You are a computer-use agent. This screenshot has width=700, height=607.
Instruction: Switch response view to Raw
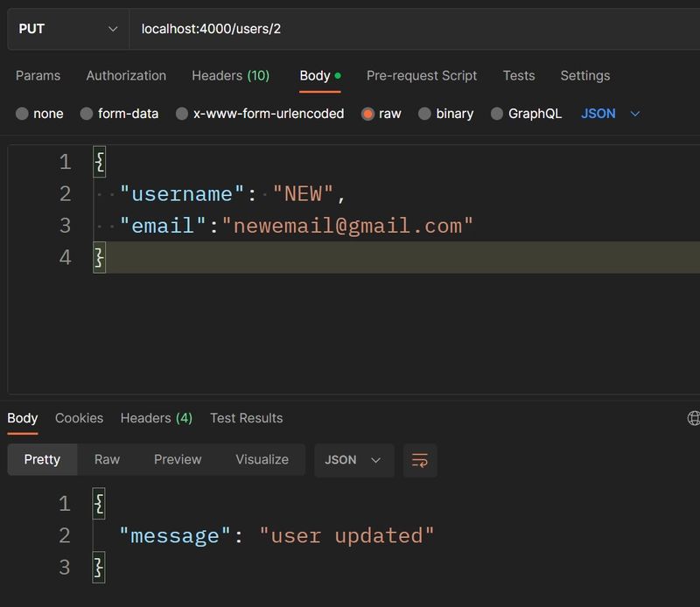[x=107, y=460]
